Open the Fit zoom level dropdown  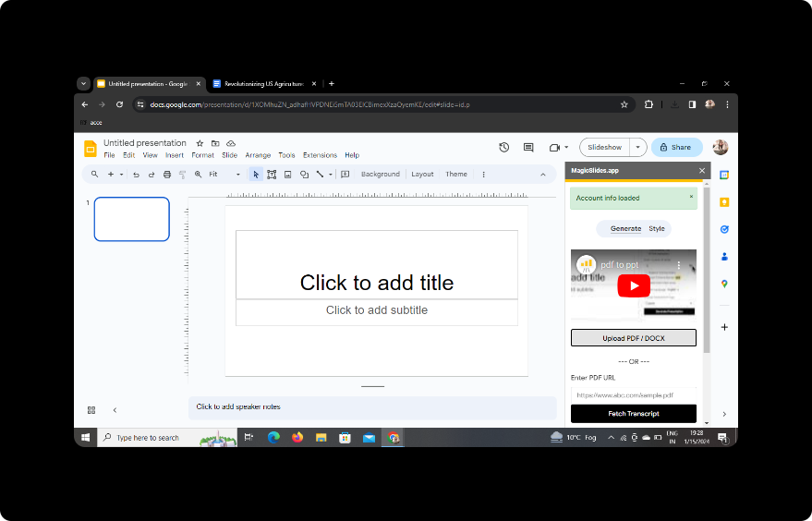[224, 175]
